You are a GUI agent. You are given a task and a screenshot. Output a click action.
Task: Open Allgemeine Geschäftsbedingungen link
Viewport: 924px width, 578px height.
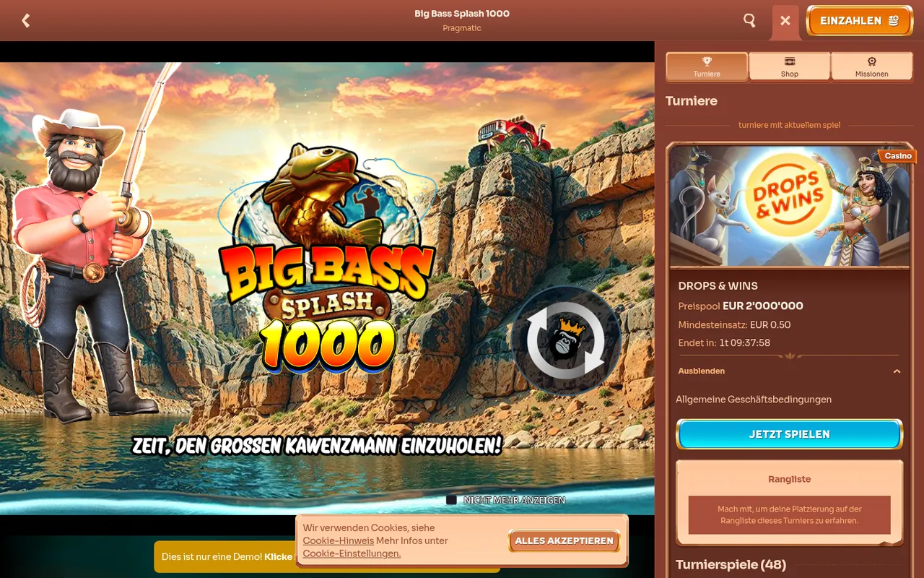click(754, 400)
